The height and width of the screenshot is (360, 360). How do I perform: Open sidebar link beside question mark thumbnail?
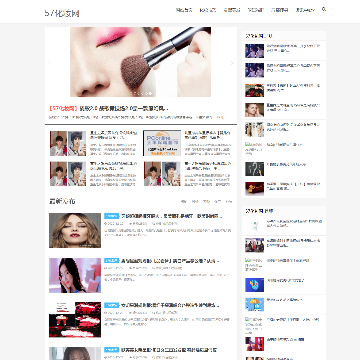286,164
